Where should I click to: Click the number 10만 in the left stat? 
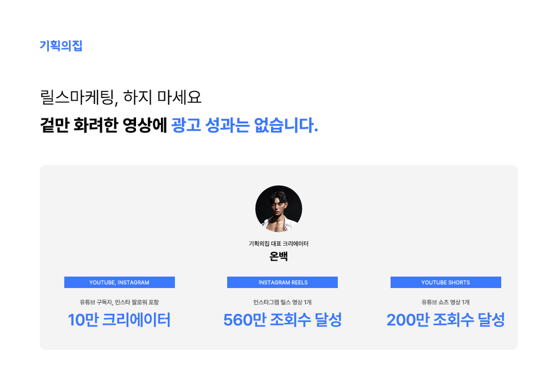83,320
